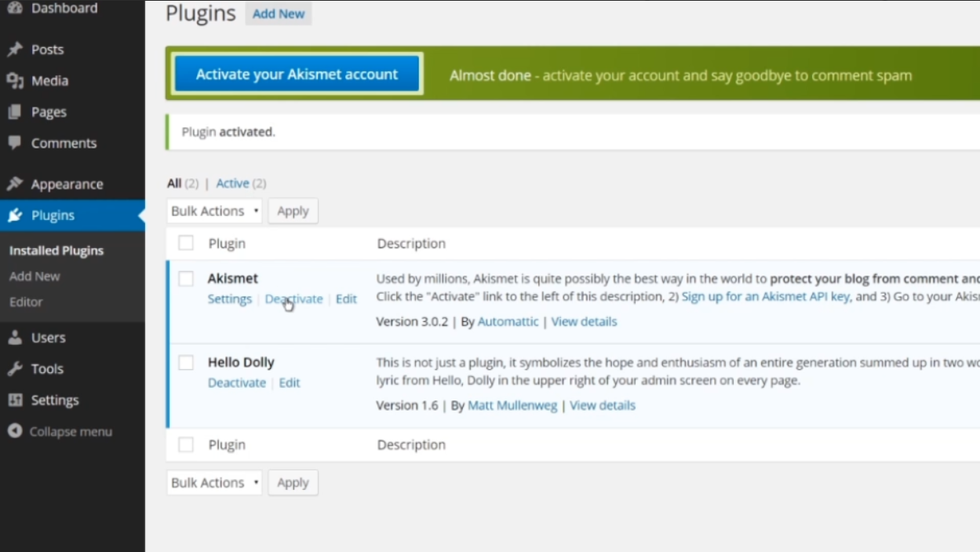Deactivate the Akismet plugin

click(x=293, y=299)
